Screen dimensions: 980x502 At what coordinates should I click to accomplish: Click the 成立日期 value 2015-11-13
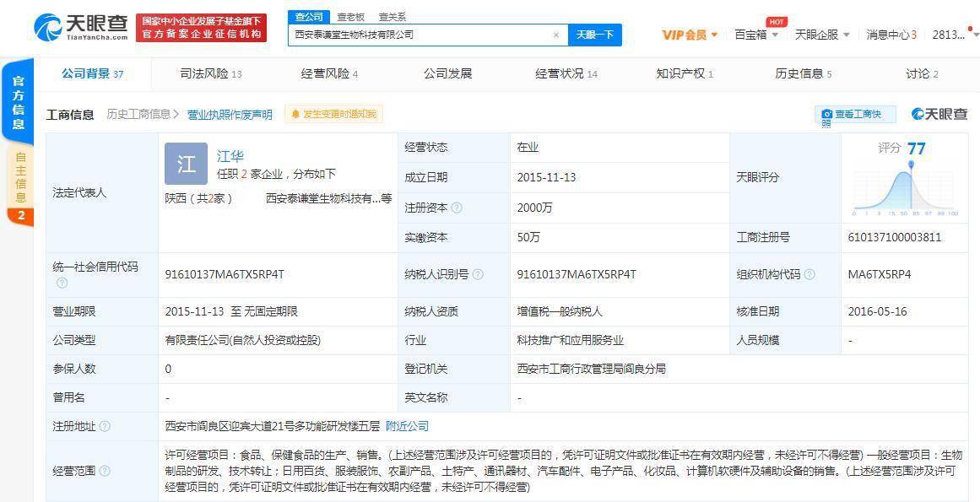(x=546, y=177)
